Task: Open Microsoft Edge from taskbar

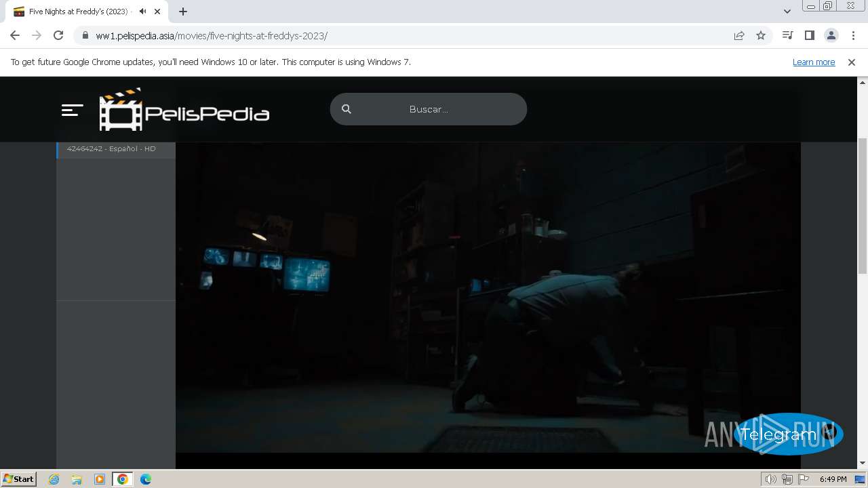Action: [146, 479]
